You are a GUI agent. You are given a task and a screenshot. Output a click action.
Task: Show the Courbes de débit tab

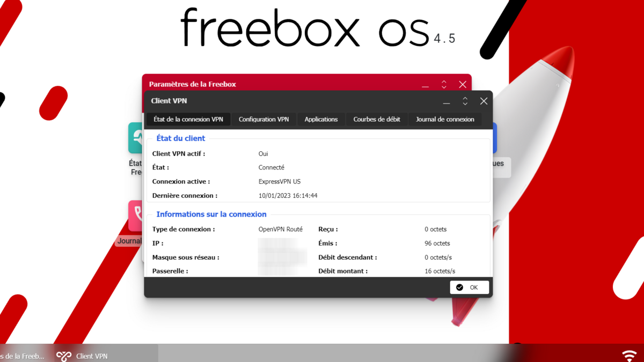pyautogui.click(x=377, y=119)
